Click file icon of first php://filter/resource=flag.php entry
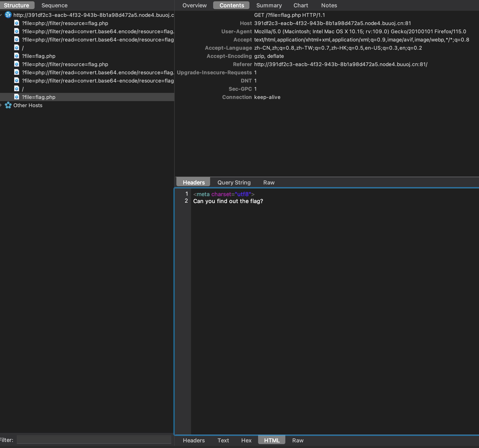The width and height of the screenshot is (479, 448). (17, 23)
